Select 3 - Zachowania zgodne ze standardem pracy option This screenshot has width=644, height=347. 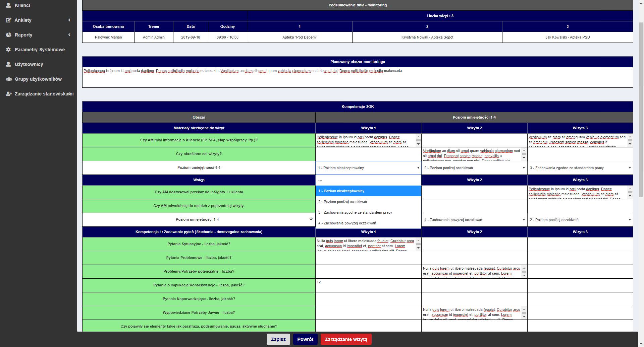click(355, 212)
